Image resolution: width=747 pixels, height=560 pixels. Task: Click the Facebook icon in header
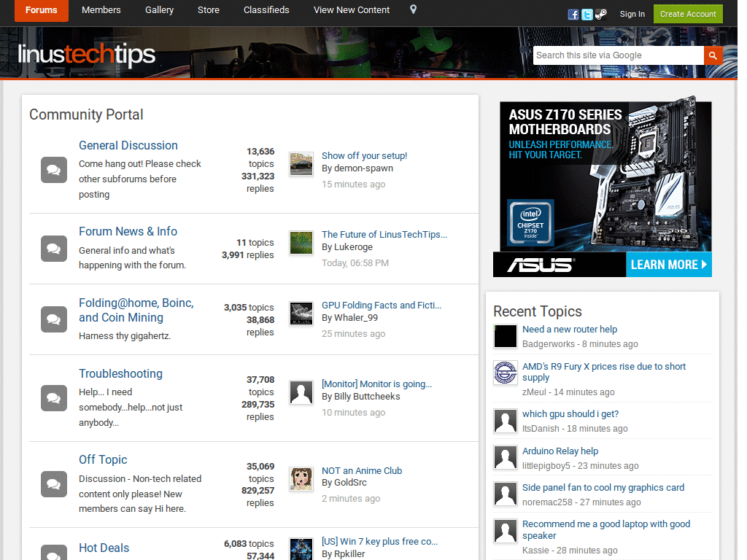pyautogui.click(x=573, y=15)
